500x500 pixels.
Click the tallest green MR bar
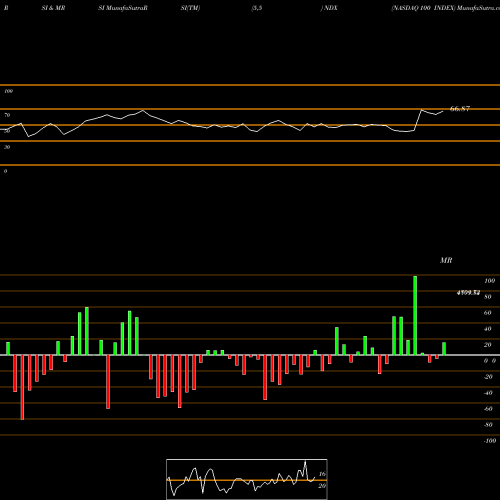tap(415, 315)
